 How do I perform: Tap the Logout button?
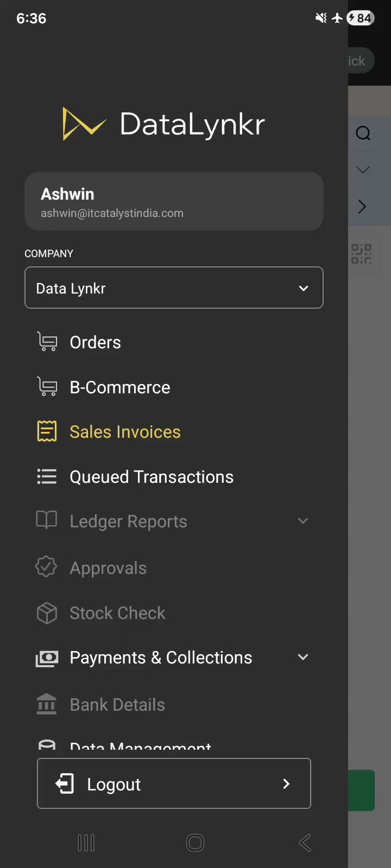click(174, 783)
